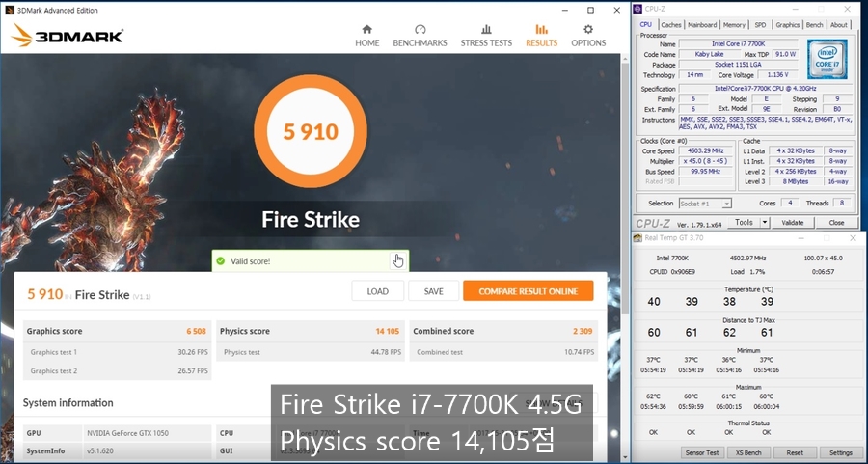Click the LOAD button
The height and width of the screenshot is (464, 868).
click(x=377, y=291)
